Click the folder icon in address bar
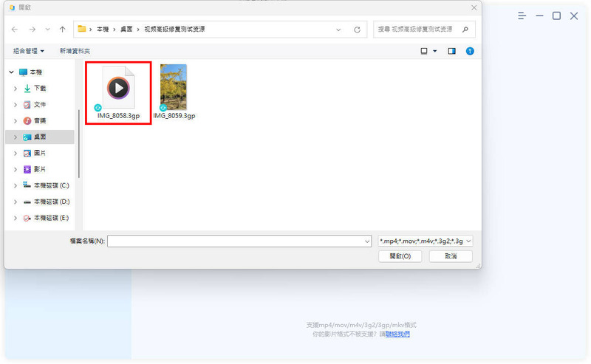 coord(82,29)
